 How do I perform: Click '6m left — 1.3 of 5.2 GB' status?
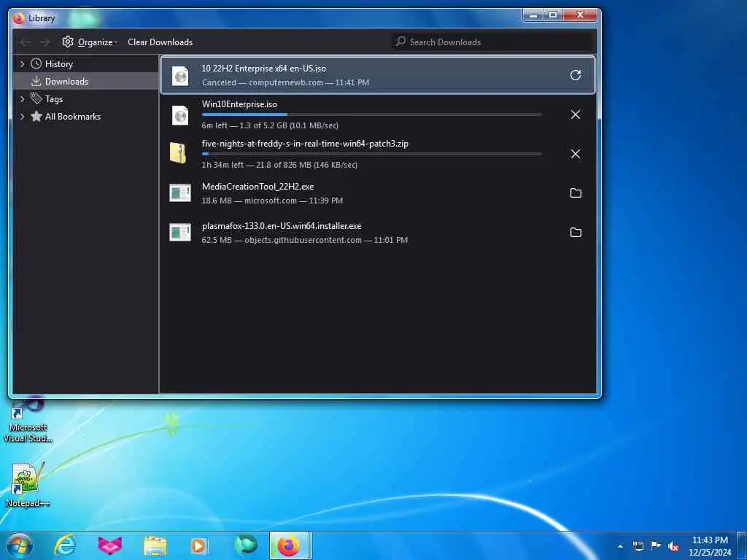[270, 125]
